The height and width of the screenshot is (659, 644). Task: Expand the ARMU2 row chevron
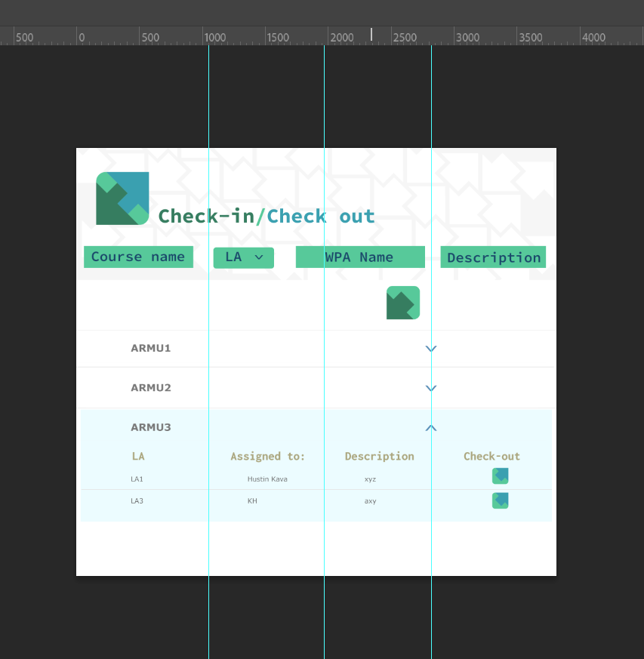click(431, 388)
